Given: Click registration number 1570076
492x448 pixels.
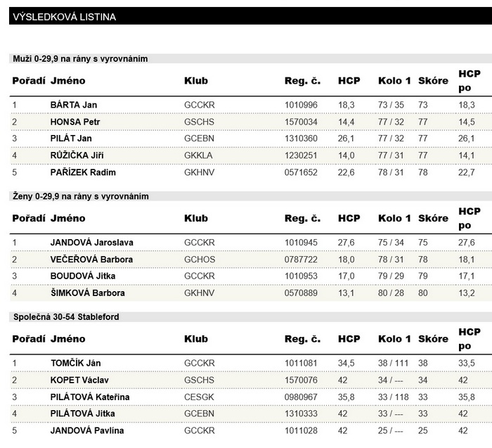Looking at the screenshot, I should (x=301, y=380).
